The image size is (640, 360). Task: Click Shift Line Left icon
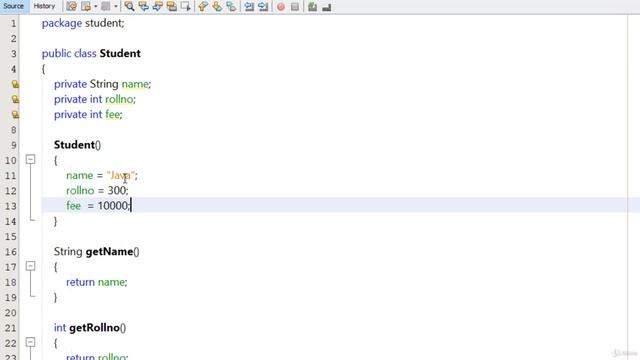(249, 7)
